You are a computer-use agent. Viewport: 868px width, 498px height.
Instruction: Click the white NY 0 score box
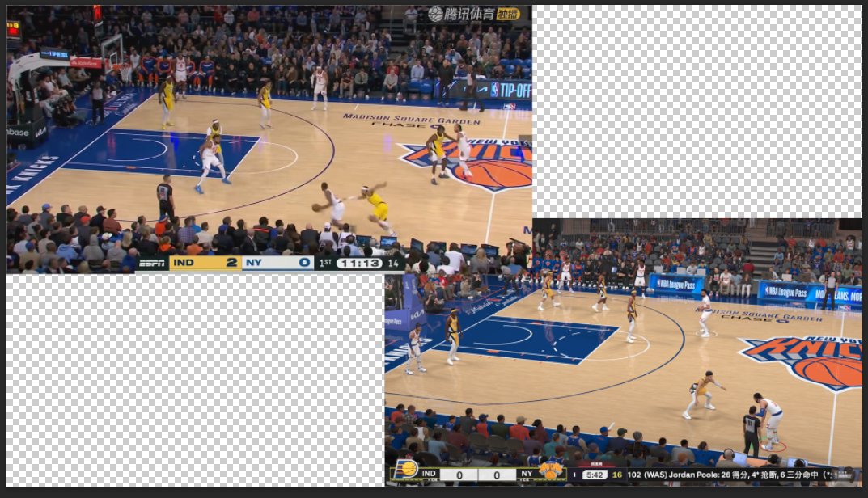point(278,263)
